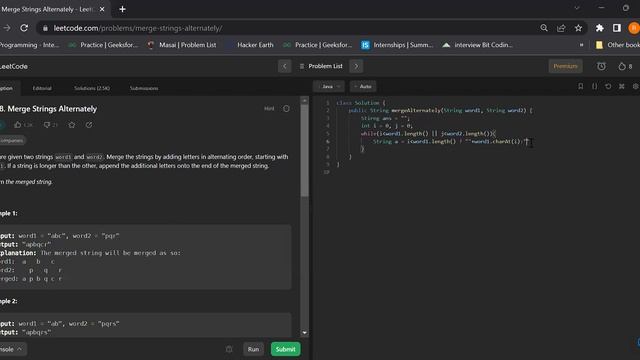Click the zoom magnifier icon in address bar

pyautogui.click(x=544, y=28)
